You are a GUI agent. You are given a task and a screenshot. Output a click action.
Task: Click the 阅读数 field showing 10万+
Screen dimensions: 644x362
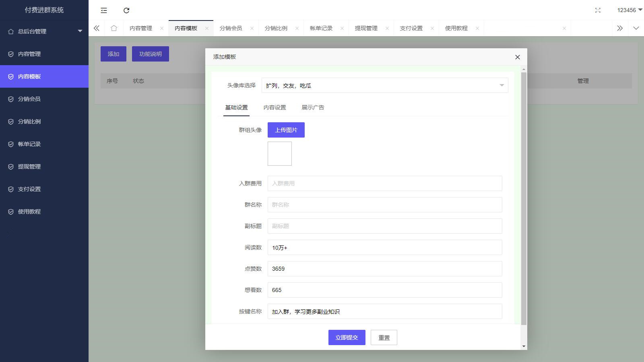(x=385, y=247)
